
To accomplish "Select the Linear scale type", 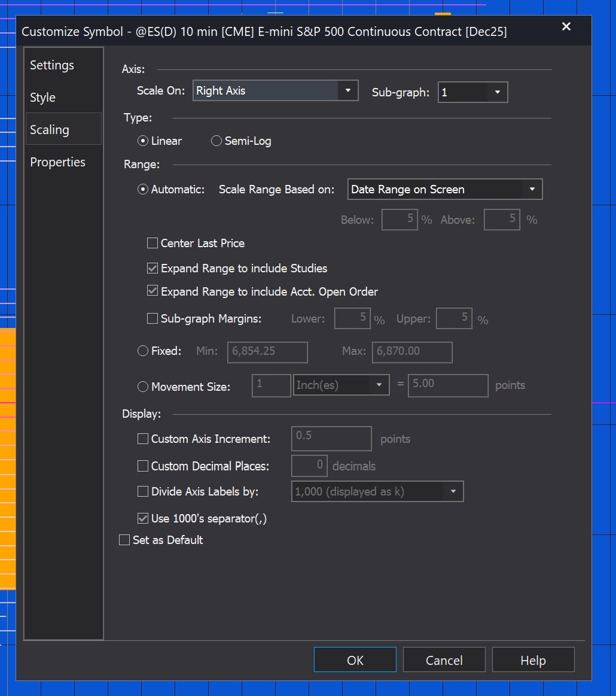I will click(x=142, y=141).
